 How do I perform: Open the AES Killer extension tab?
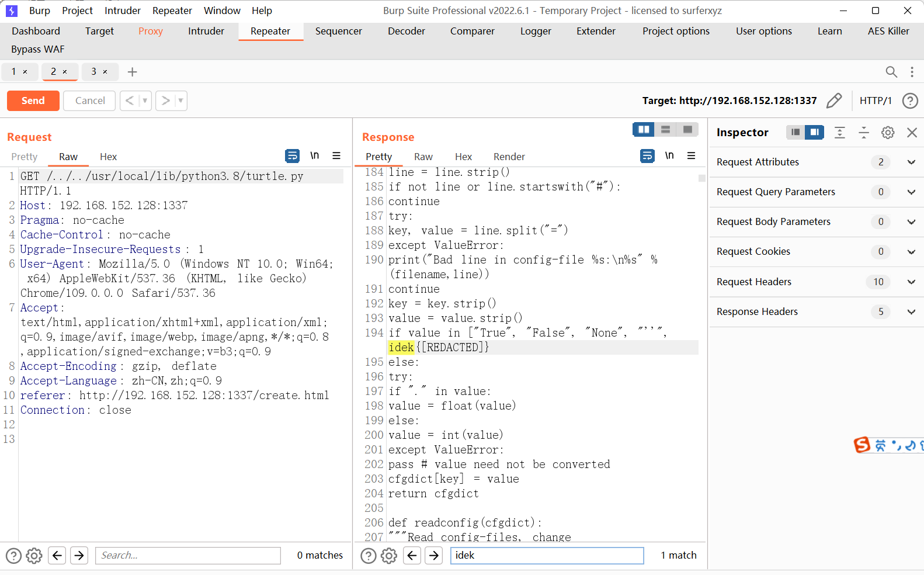[888, 31]
